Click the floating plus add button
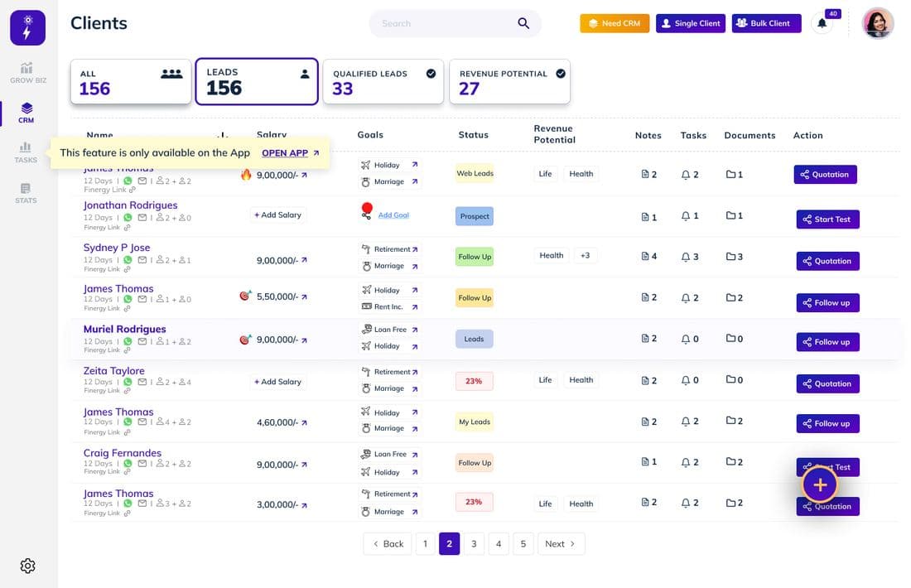 (x=820, y=484)
